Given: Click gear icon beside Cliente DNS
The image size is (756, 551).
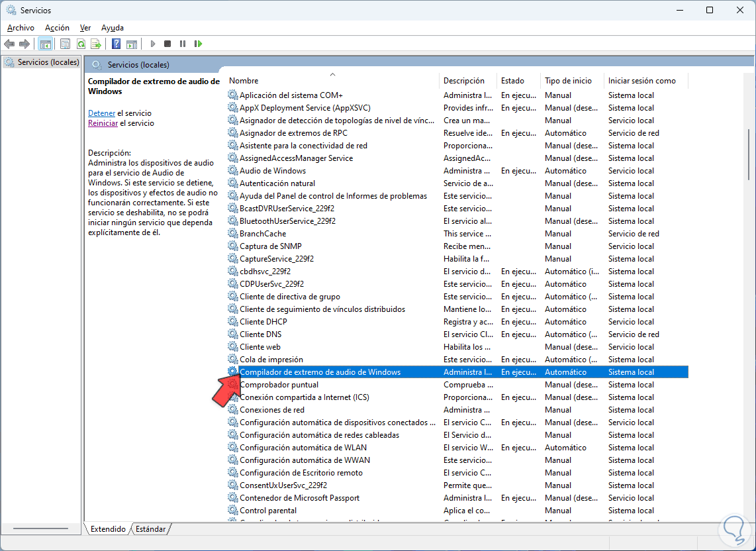Looking at the screenshot, I should point(233,334).
